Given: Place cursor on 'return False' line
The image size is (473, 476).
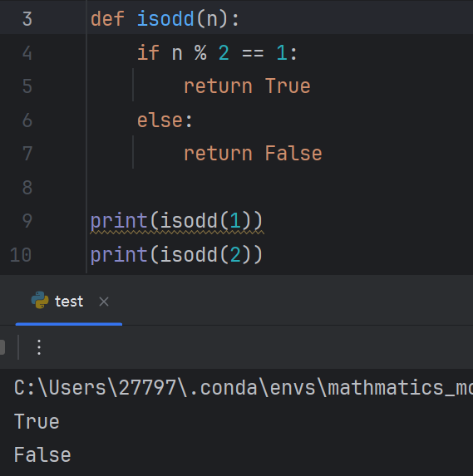Looking at the screenshot, I should 253,154.
